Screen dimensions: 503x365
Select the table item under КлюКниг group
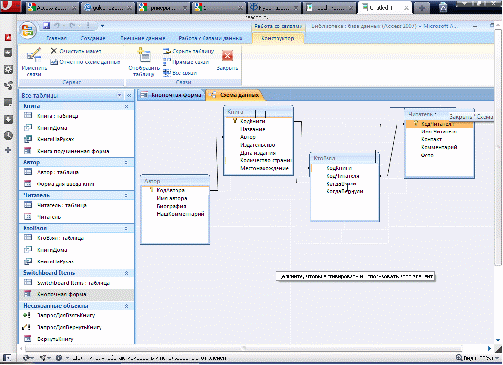[x=77, y=238]
